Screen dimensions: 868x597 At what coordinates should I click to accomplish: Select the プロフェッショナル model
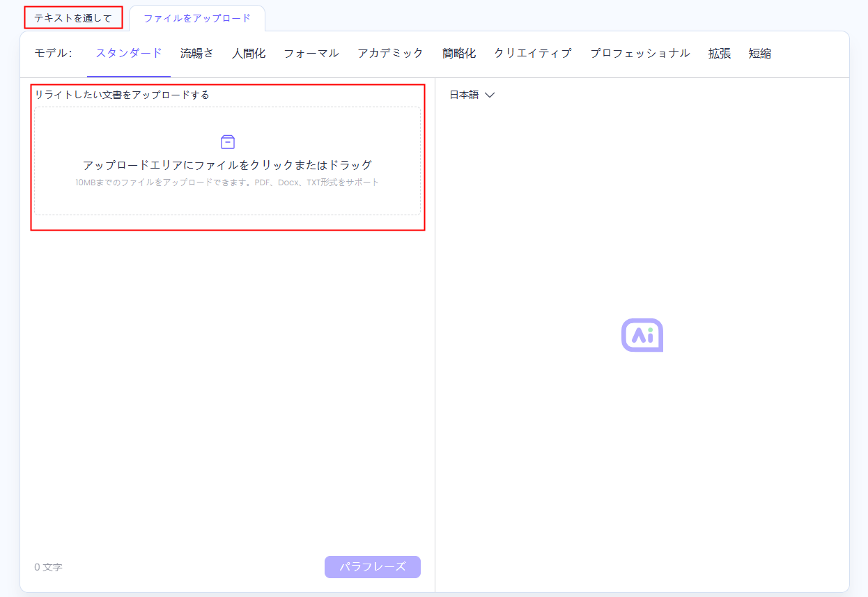pyautogui.click(x=640, y=54)
